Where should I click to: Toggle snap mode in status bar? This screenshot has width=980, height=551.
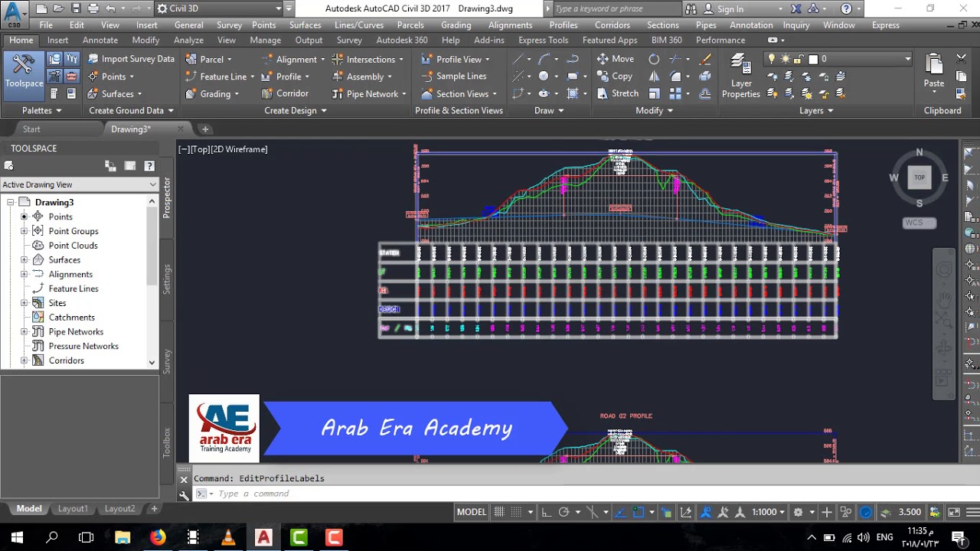pos(518,512)
